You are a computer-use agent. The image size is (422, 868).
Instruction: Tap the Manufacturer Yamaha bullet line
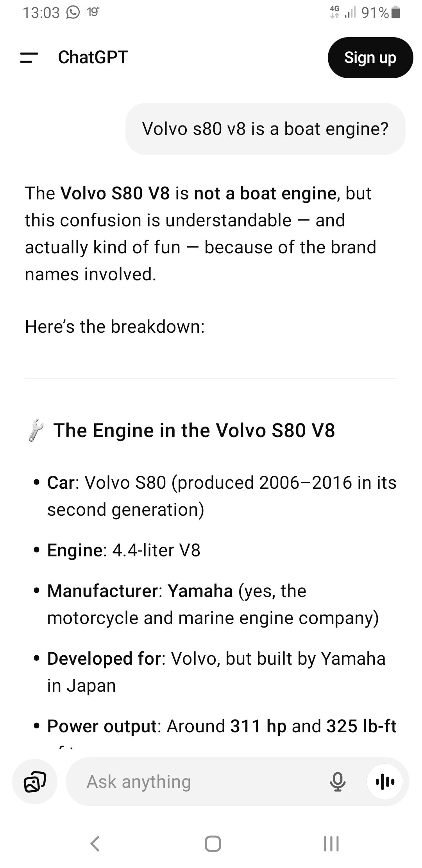[x=213, y=604]
